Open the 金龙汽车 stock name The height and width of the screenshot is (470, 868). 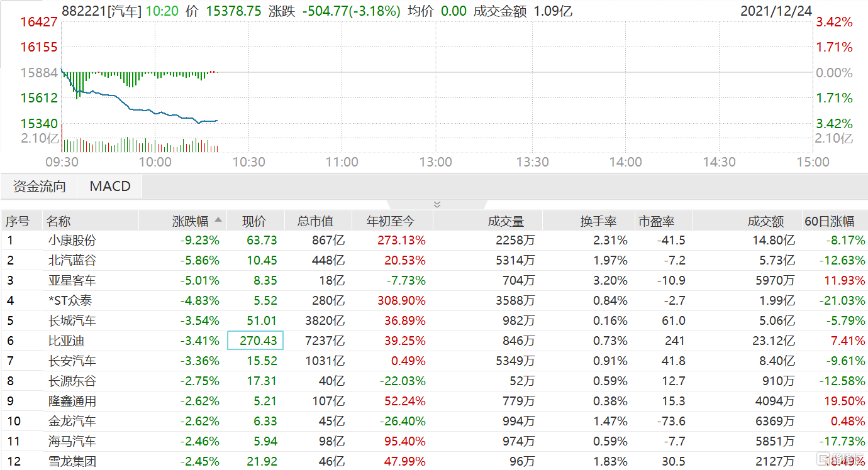pos(72,422)
